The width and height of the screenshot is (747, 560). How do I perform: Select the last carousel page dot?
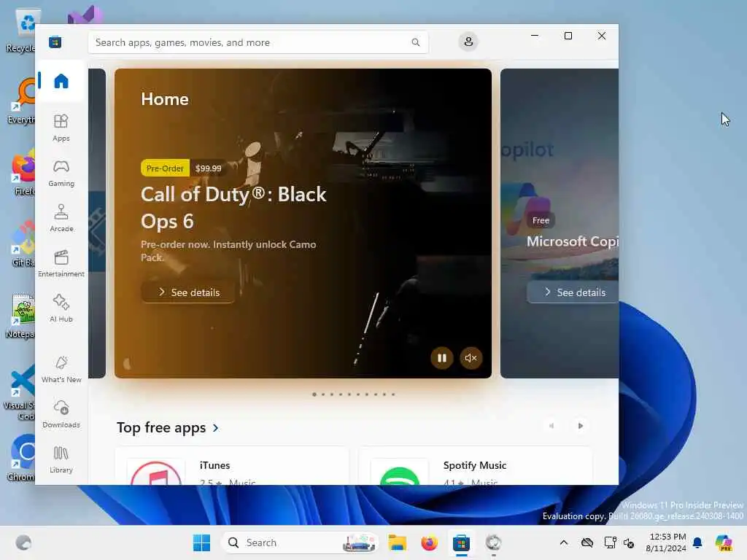393,394
